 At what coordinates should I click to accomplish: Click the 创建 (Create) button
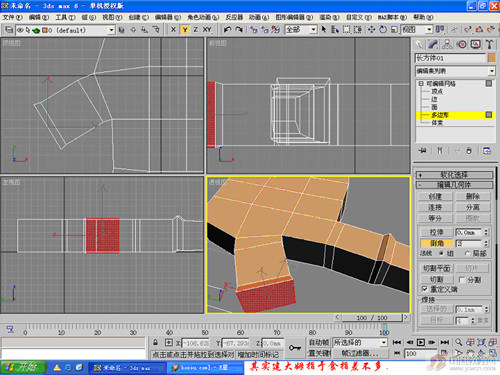(x=435, y=197)
